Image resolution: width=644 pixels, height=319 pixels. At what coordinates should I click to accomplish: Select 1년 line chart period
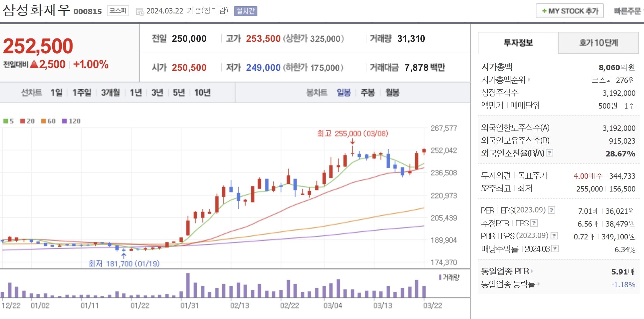(136, 92)
